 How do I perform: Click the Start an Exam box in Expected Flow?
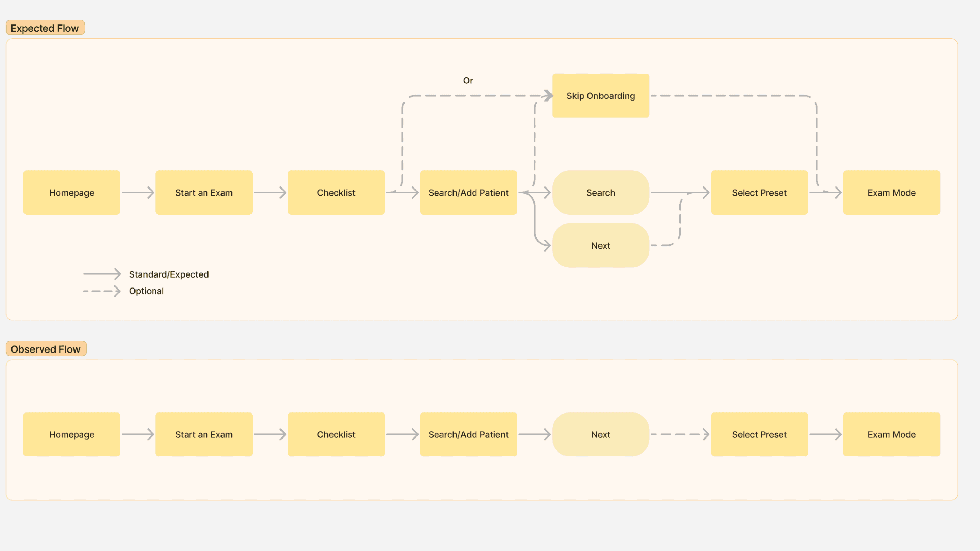tap(204, 192)
